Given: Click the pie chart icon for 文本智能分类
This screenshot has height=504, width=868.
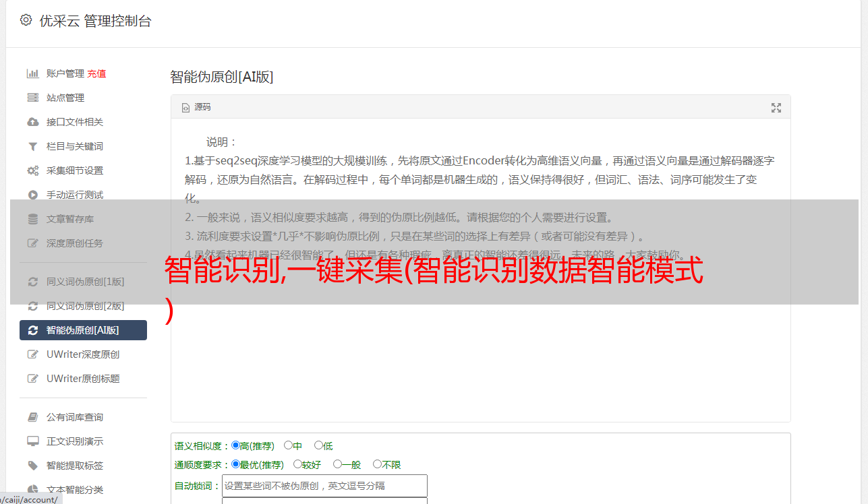Looking at the screenshot, I should 32,490.
